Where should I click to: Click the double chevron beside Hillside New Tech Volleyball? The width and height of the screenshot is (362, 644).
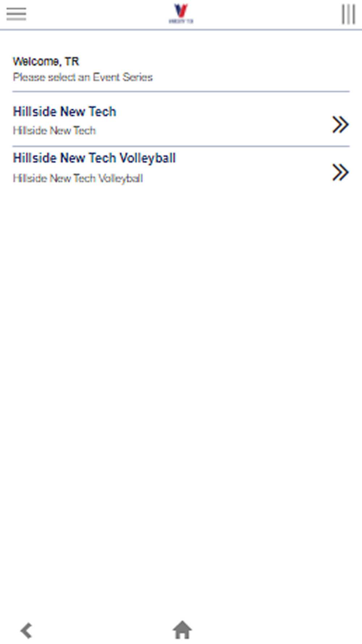340,172
